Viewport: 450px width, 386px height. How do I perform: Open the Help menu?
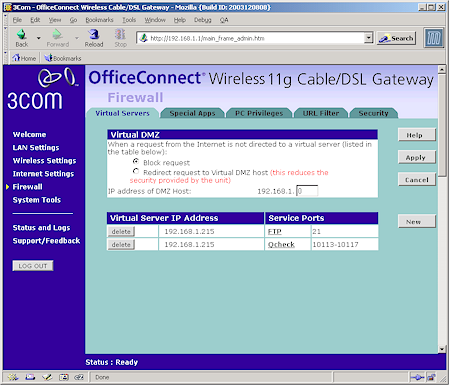(x=180, y=20)
